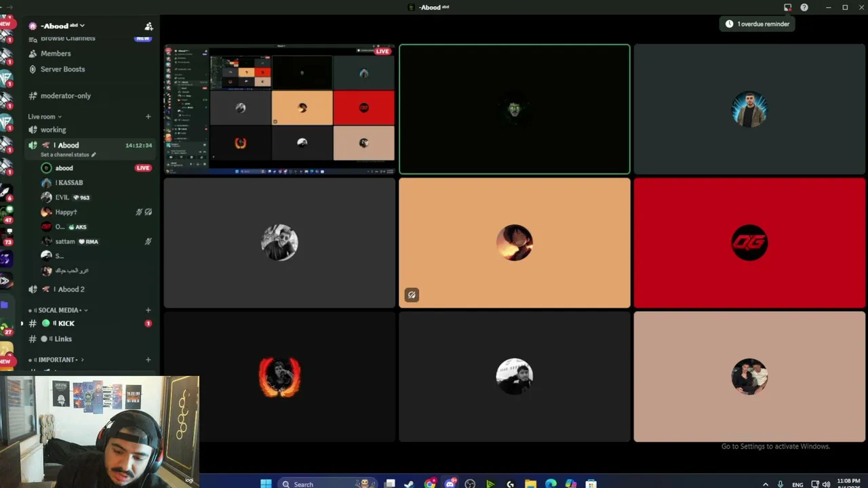Click Set a channel status
This screenshot has width=868, height=488.
click(x=68, y=155)
